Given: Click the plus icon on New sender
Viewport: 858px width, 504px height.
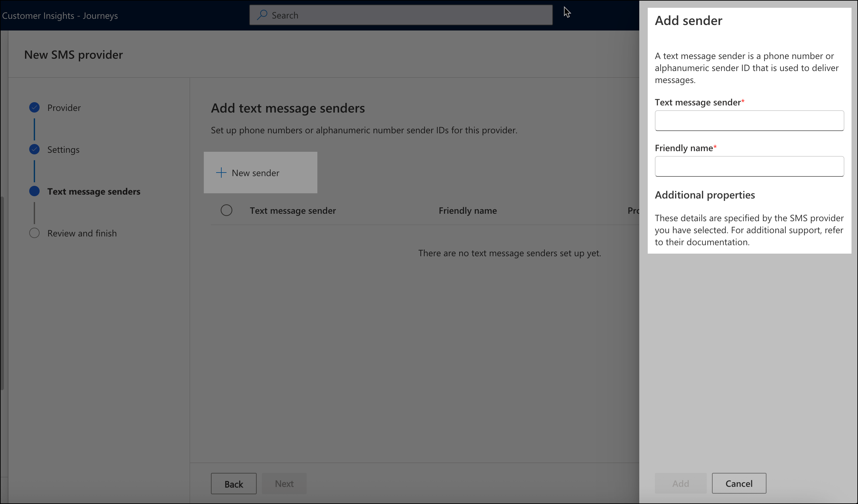Looking at the screenshot, I should [x=221, y=172].
